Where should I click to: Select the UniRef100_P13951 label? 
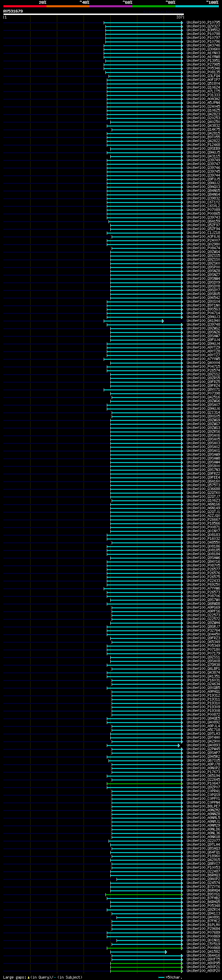(x=203, y=61)
